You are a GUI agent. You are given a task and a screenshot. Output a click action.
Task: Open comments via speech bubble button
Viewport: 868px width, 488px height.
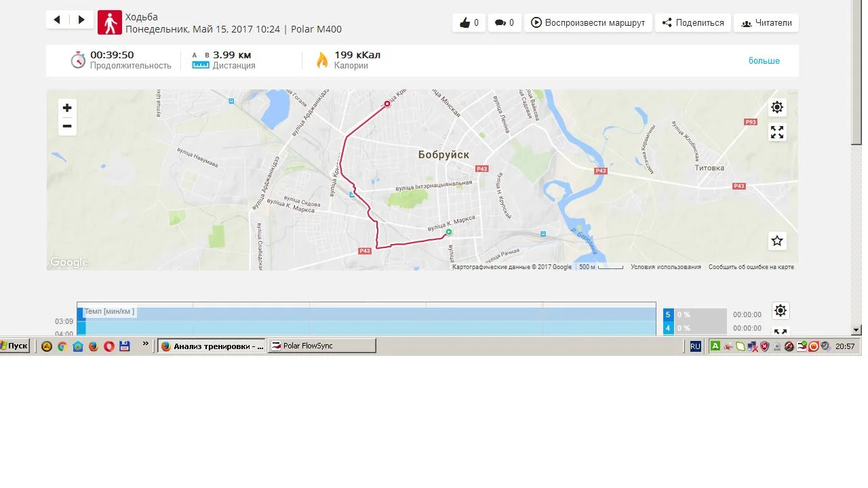[504, 22]
